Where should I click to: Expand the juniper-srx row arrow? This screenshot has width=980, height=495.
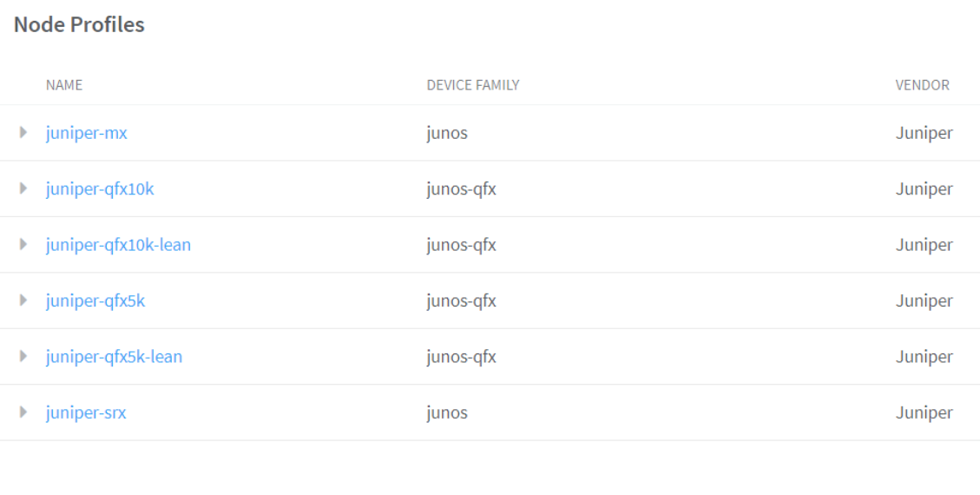(23, 412)
